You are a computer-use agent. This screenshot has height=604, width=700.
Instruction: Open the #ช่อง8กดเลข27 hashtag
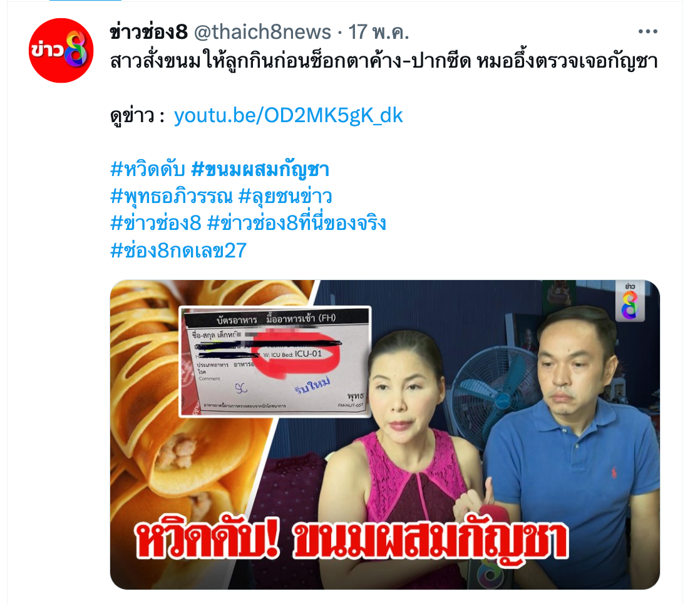coord(178,250)
